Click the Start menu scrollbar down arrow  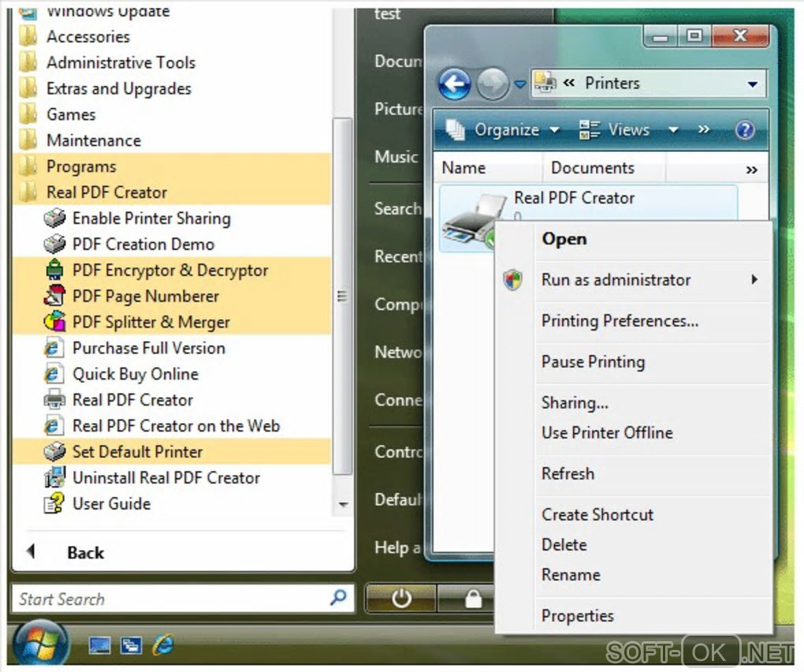(x=343, y=504)
